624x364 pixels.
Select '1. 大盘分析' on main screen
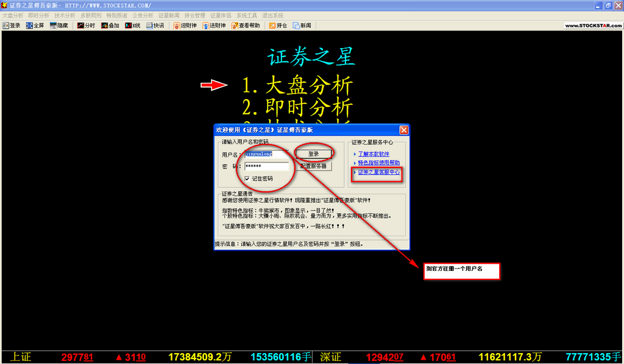pos(297,85)
